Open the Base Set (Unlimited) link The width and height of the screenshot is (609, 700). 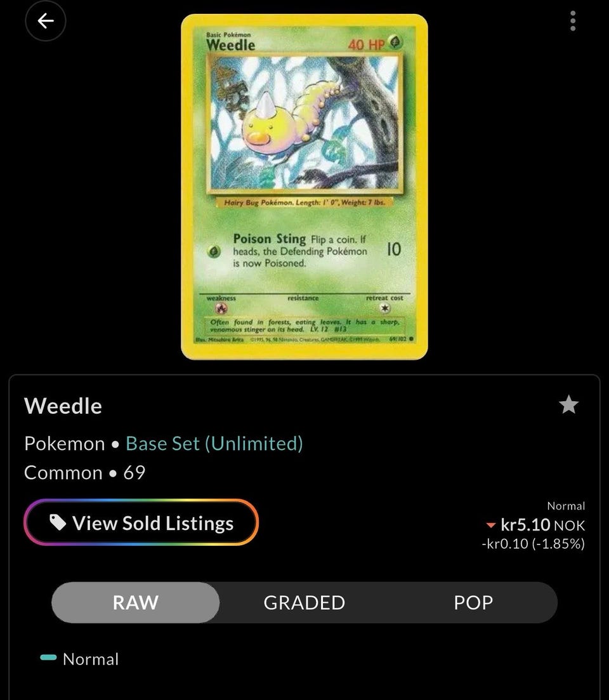(214, 444)
